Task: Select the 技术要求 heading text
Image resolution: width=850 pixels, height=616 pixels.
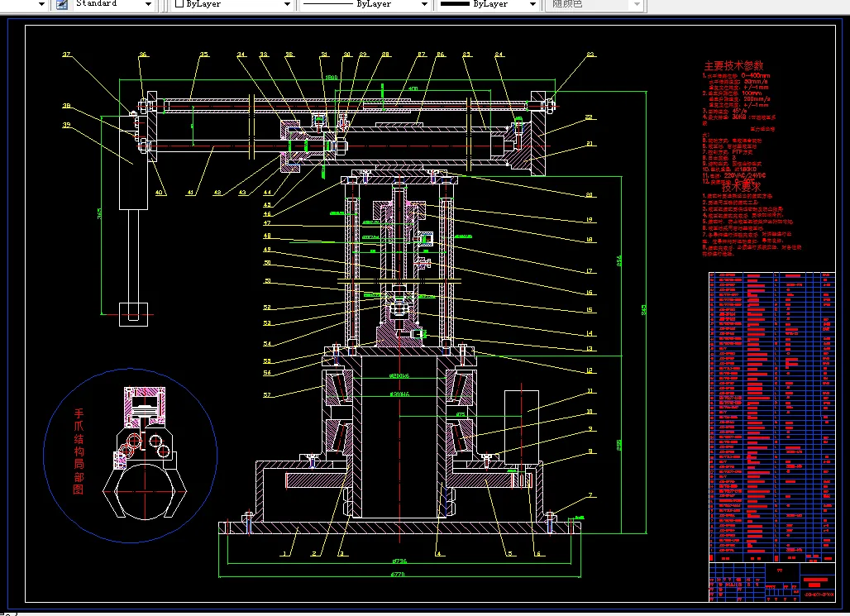Action: point(741,187)
